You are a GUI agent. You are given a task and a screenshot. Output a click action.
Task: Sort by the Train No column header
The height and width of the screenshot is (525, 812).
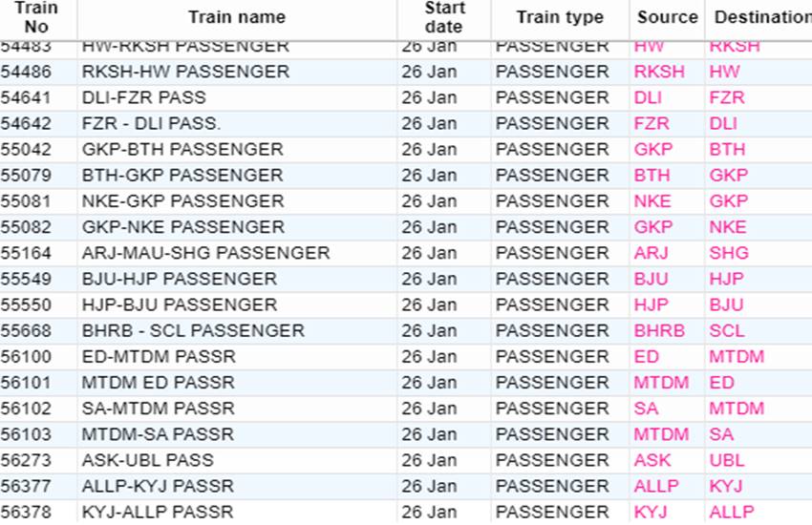(x=36, y=17)
